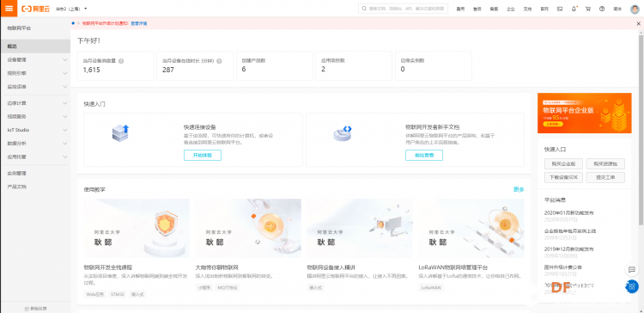
Task: Open the blue assistant floating icon
Action: coord(632,286)
